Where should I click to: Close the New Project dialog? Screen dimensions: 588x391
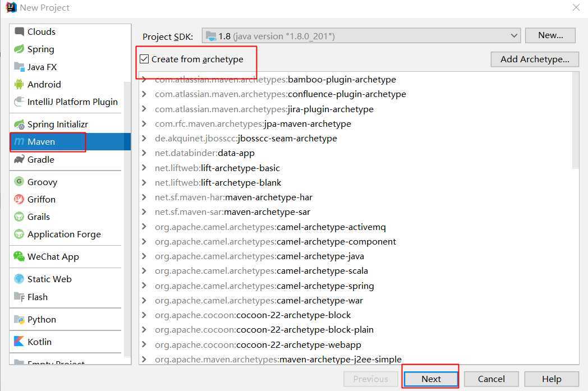pyautogui.click(x=576, y=7)
